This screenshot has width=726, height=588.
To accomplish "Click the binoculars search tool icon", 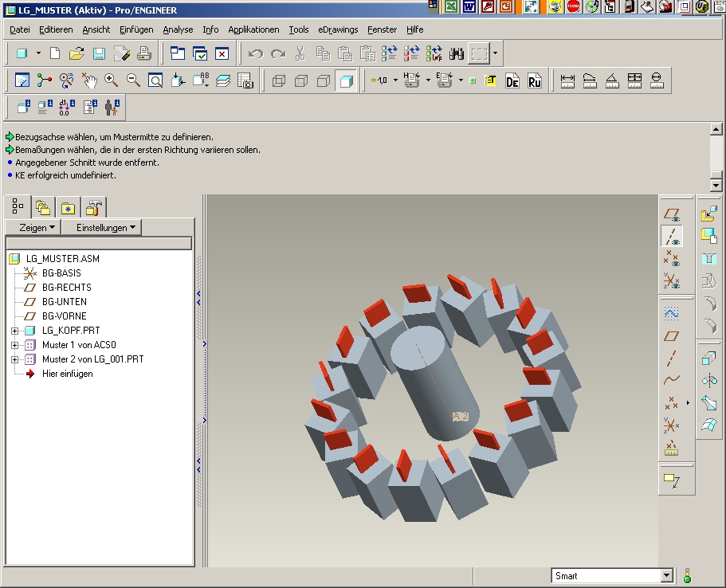I will point(457,54).
